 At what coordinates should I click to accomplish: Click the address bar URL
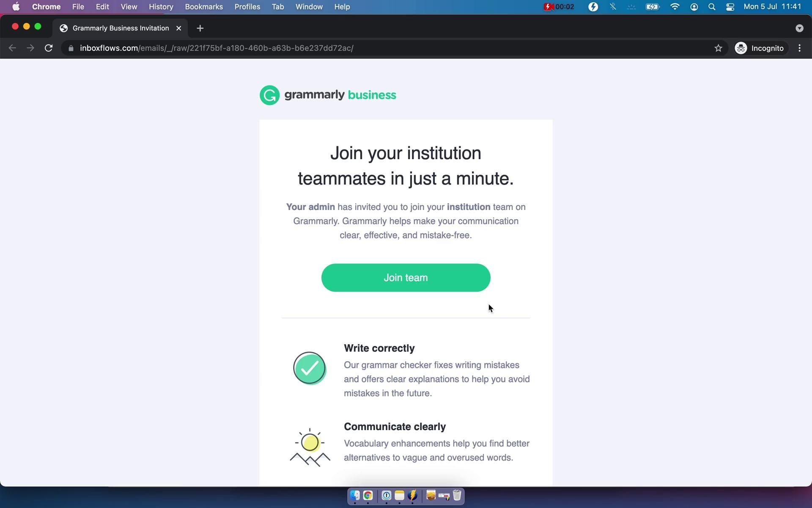pos(217,48)
